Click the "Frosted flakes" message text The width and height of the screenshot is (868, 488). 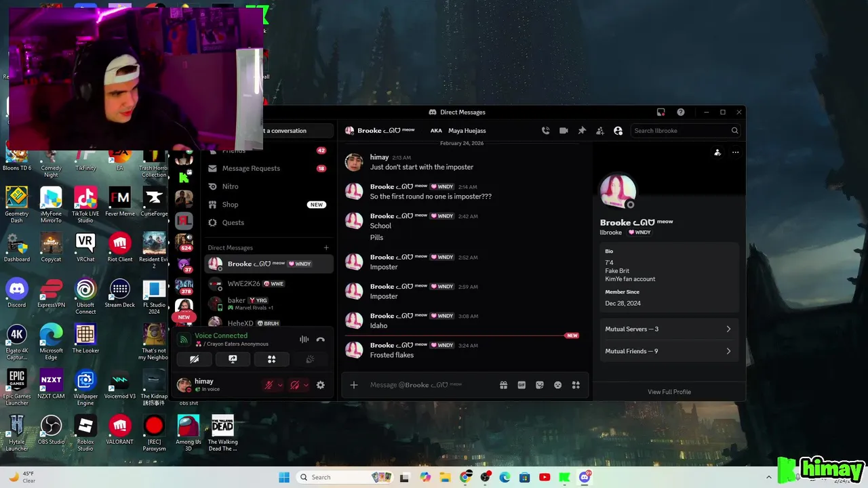coord(392,355)
